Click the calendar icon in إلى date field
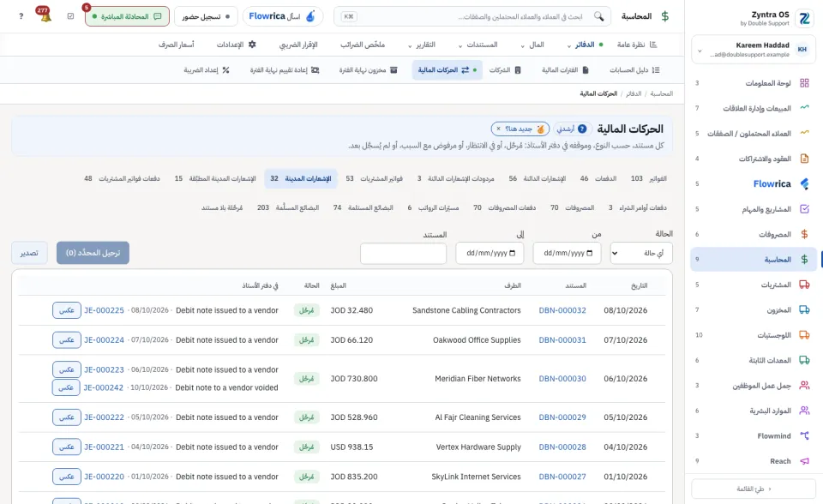This screenshot has width=823, height=504. pos(513,253)
